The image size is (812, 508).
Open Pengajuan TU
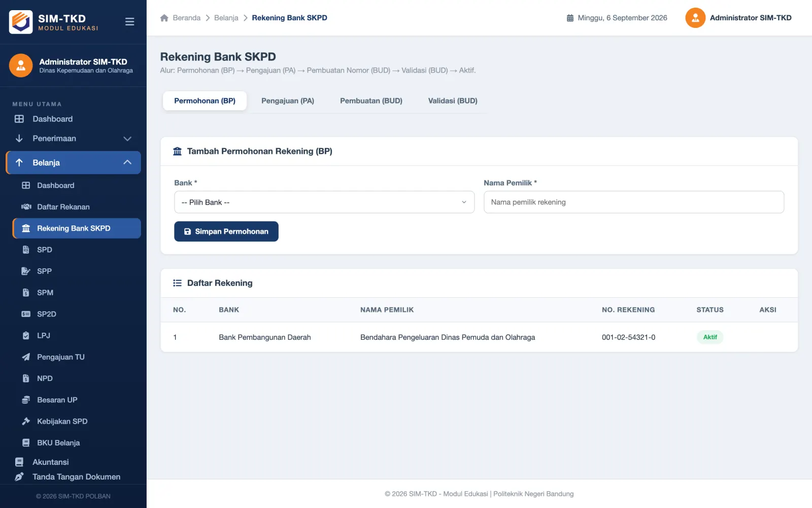77,357
